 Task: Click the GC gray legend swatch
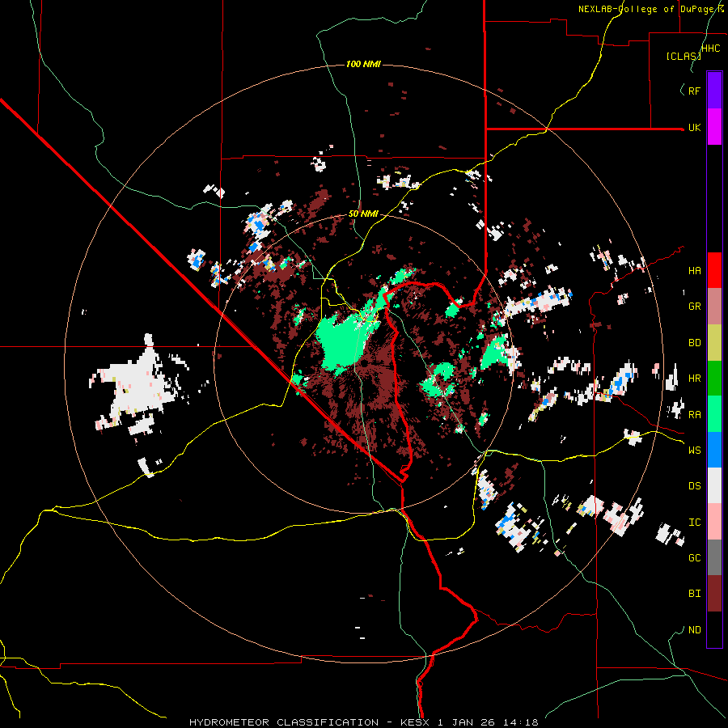pyautogui.click(x=714, y=557)
